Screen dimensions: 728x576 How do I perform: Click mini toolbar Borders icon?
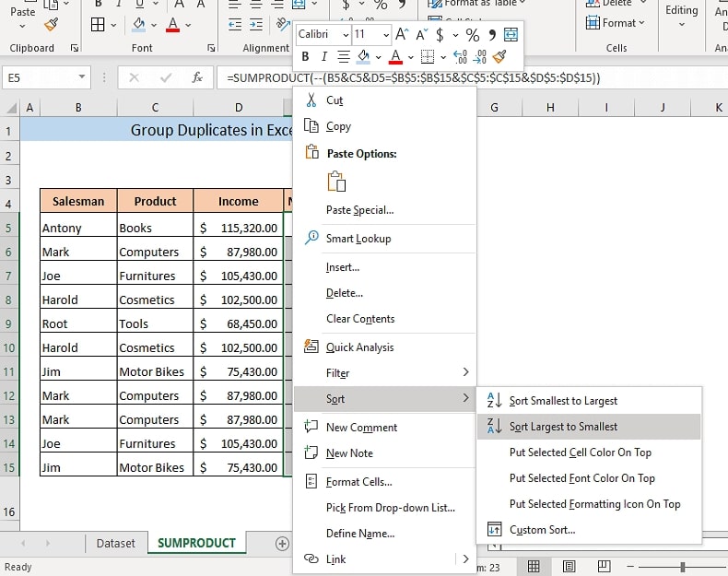point(428,56)
